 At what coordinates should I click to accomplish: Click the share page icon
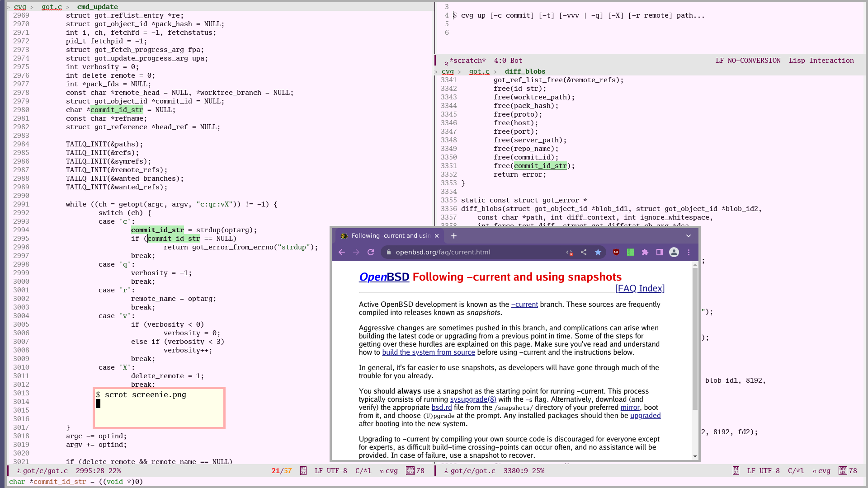pyautogui.click(x=584, y=252)
